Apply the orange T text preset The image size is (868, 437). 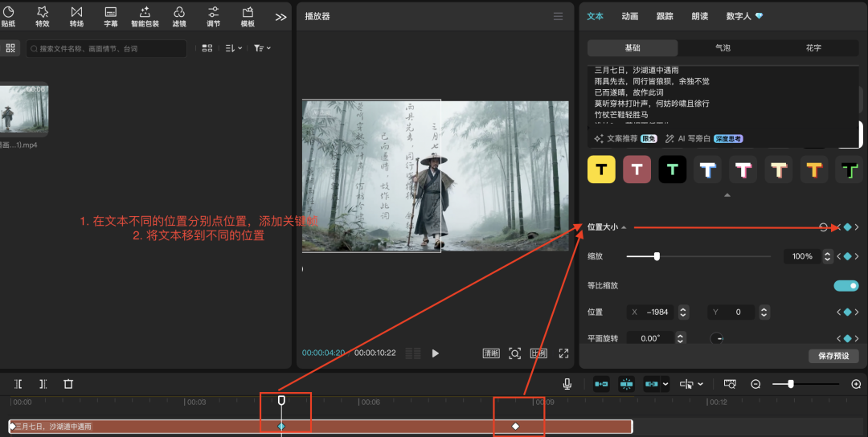(813, 169)
